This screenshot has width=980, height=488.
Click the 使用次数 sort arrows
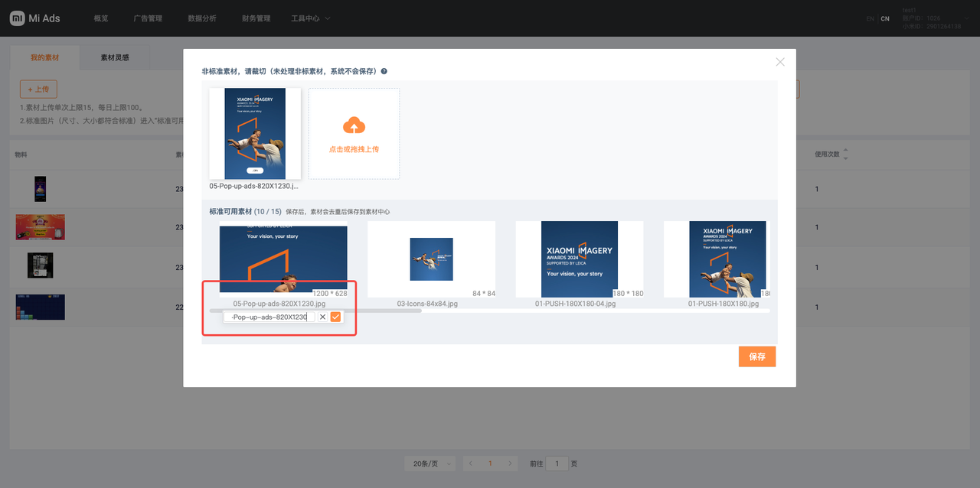[845, 155]
